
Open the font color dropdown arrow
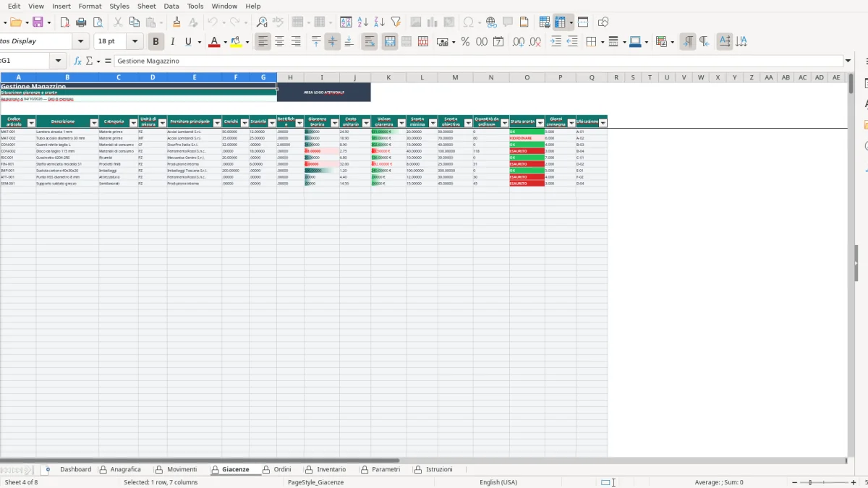pos(224,42)
